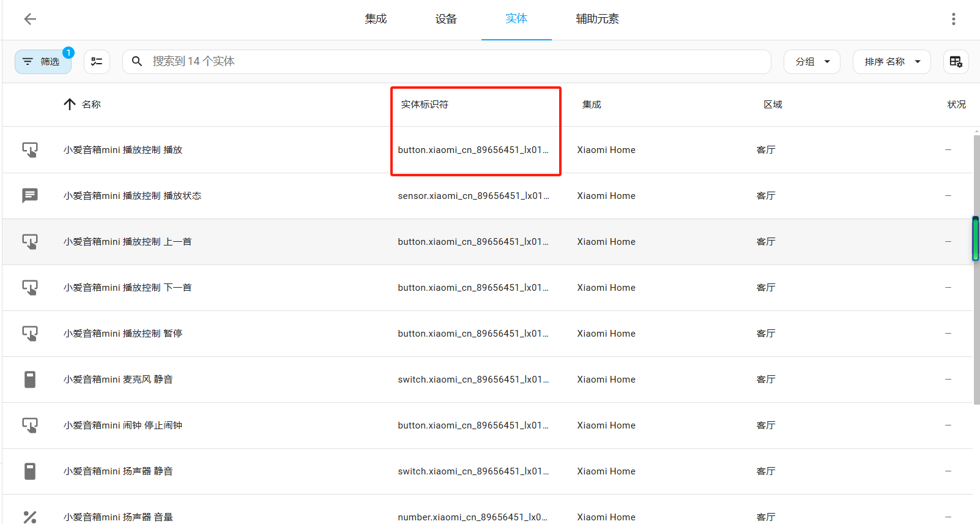Click switch icon of 扬声器 静音 row
This screenshot has height=524, width=980.
coord(30,471)
